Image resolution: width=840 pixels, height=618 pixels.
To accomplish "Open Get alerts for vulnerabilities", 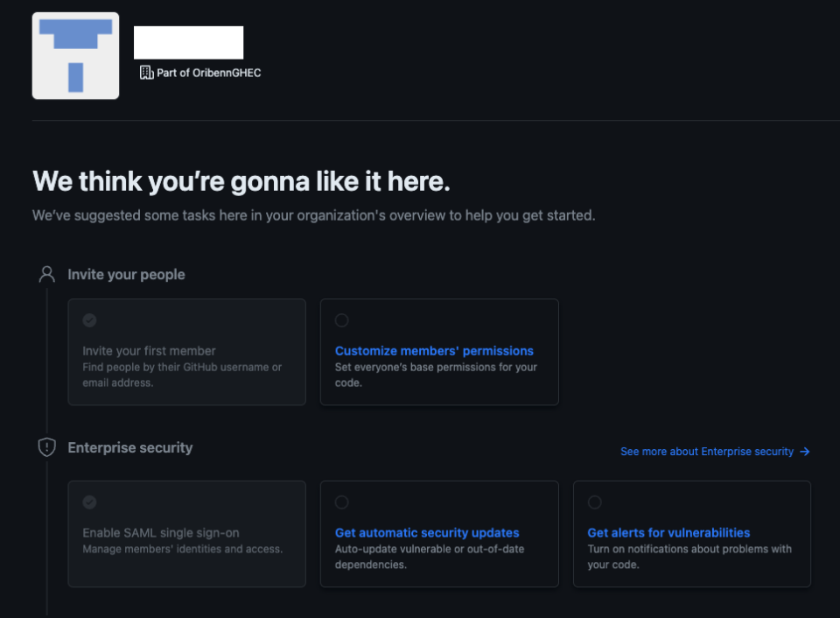I will point(668,532).
